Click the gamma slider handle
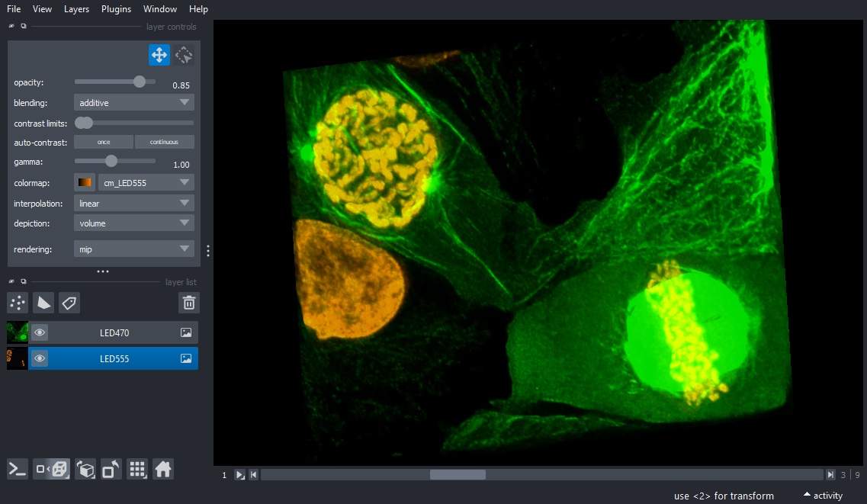 click(x=111, y=161)
